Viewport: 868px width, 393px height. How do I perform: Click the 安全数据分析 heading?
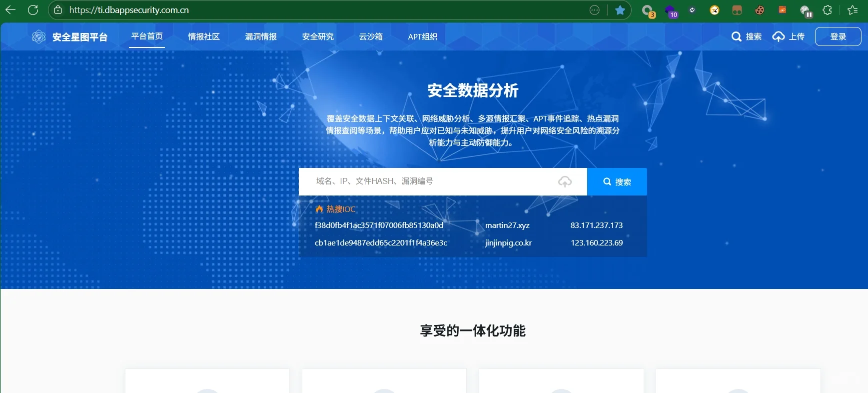[x=473, y=90]
